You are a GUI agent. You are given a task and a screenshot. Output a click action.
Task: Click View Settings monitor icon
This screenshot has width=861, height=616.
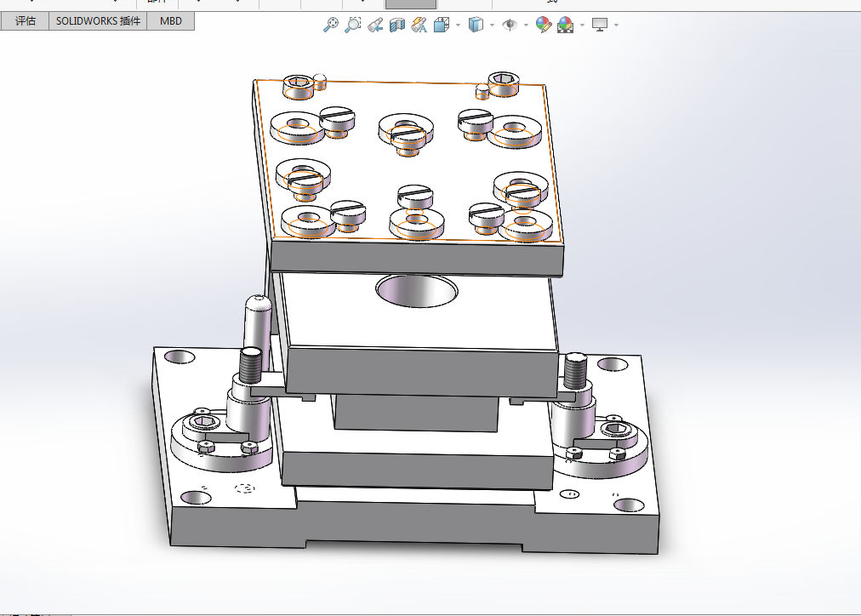600,25
